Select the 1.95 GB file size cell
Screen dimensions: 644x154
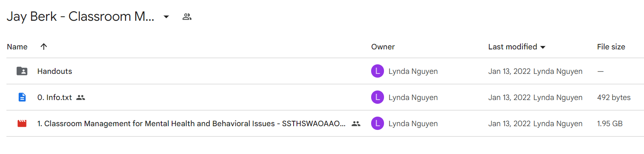(x=610, y=124)
